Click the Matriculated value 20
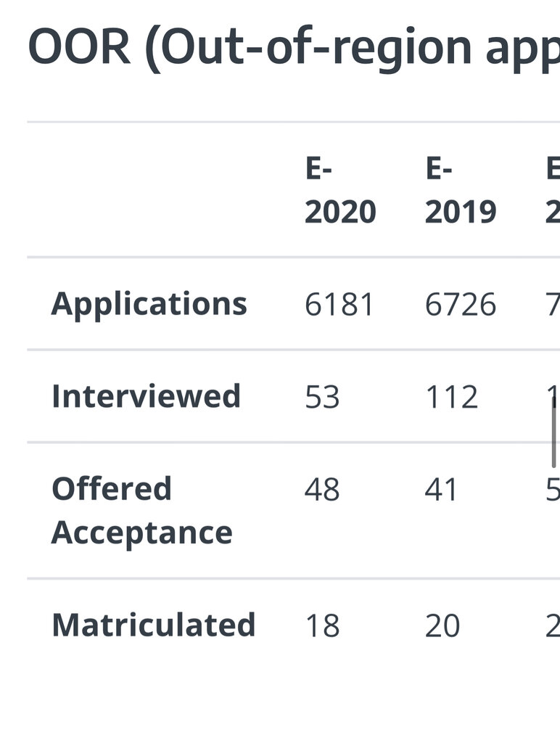The image size is (560, 743). pyautogui.click(x=442, y=626)
